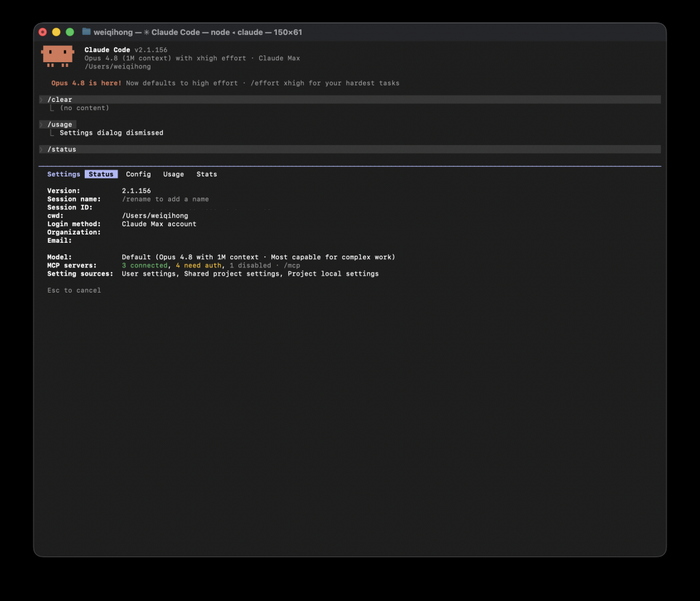Select the highlighted Status tab
The image size is (700, 601).
click(x=101, y=174)
